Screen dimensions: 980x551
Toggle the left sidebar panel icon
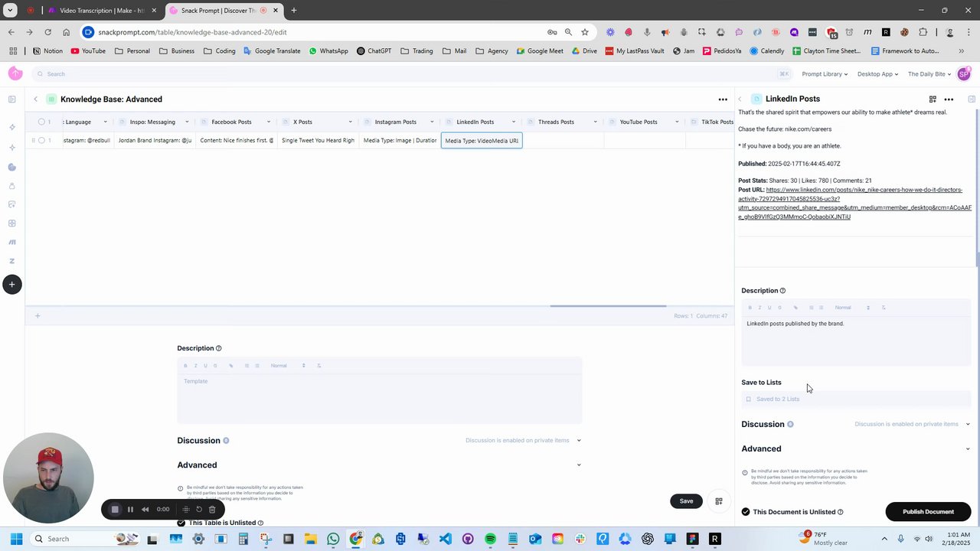pyautogui.click(x=11, y=99)
